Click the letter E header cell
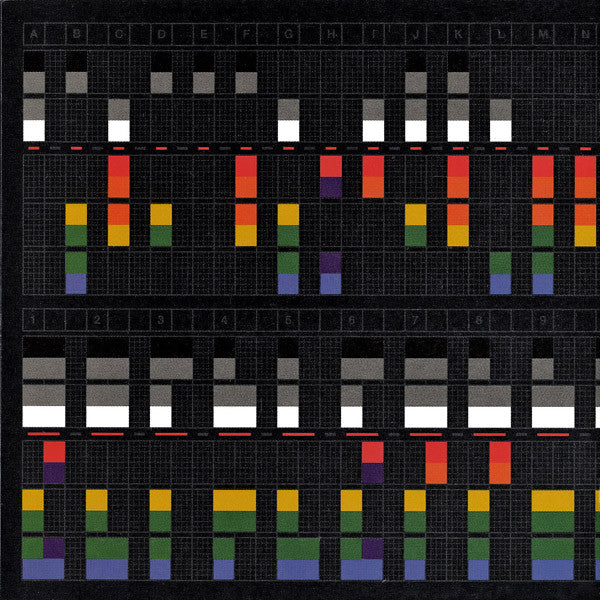Viewport: 600px width, 600px height. pyautogui.click(x=204, y=34)
